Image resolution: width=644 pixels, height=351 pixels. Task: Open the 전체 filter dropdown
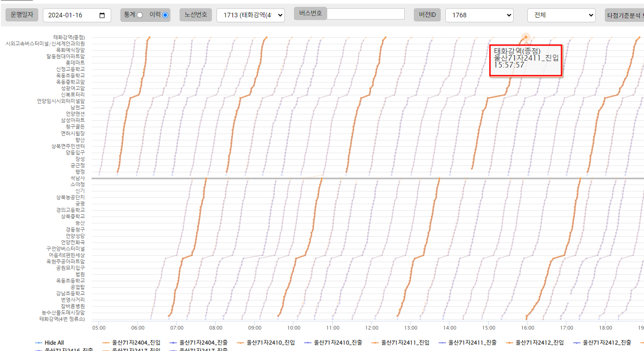pos(561,15)
